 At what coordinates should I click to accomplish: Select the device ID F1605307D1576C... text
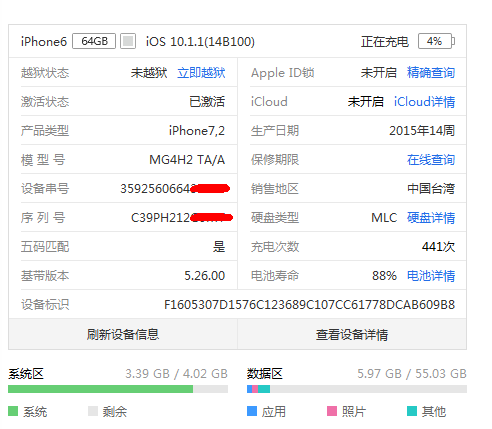tap(309, 305)
